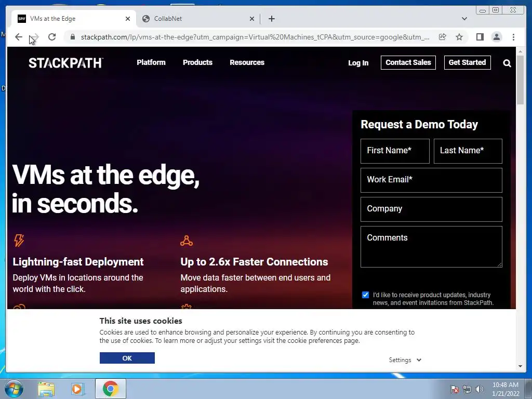This screenshot has height=399, width=532.
Task: Go back to the previous page
Action: [19, 37]
